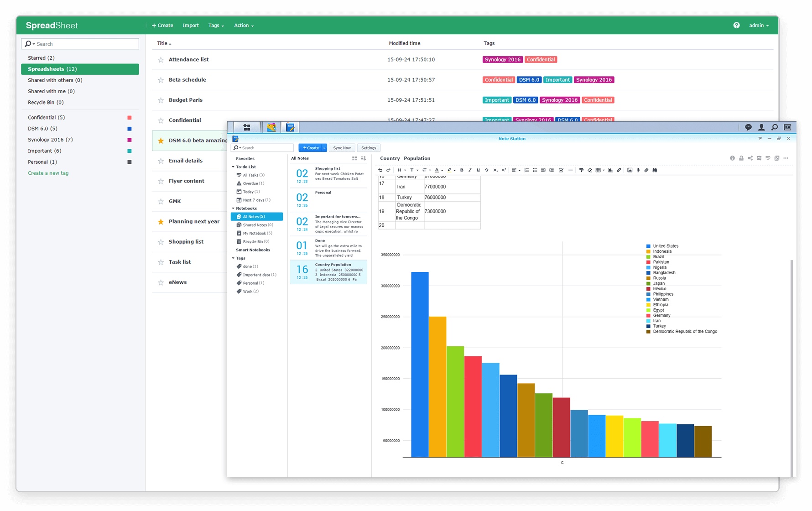Collapse the To-do List section
812x511 pixels.
233,167
